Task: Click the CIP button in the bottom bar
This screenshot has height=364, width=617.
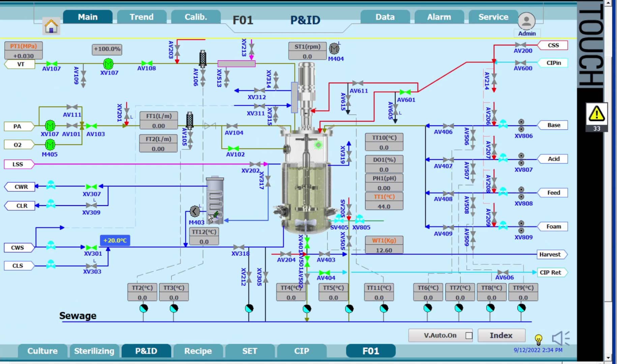Action: pos(302,351)
